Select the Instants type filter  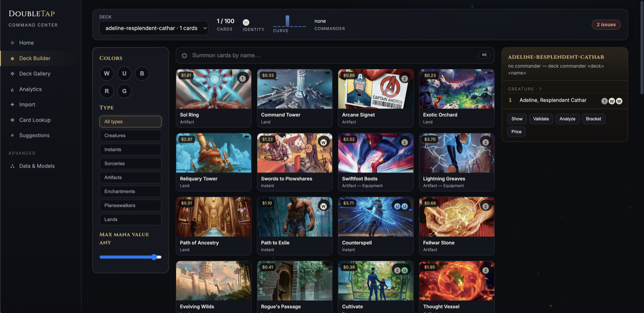pos(130,150)
